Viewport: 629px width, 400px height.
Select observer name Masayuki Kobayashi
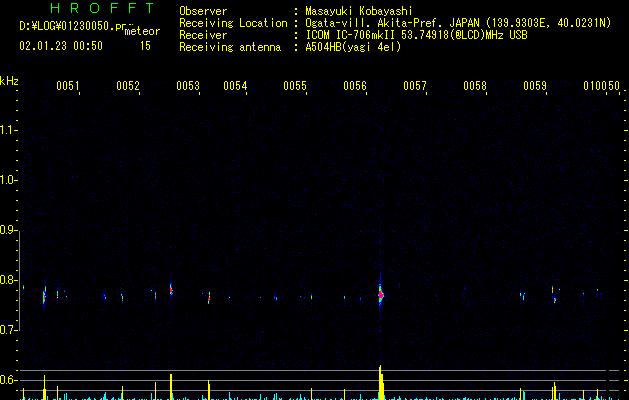(359, 11)
